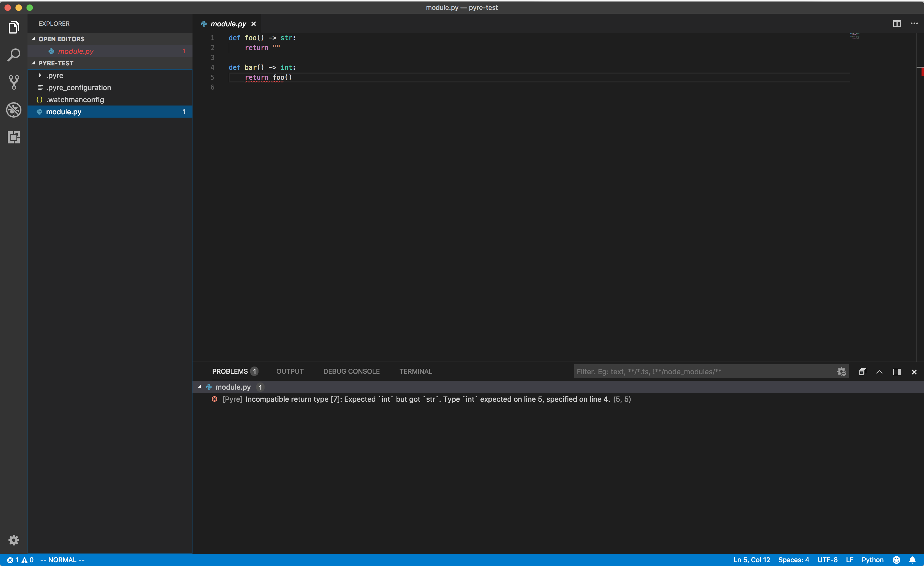The height and width of the screenshot is (566, 924).
Task: Maximize the bottom panel with chevron
Action: tap(879, 371)
